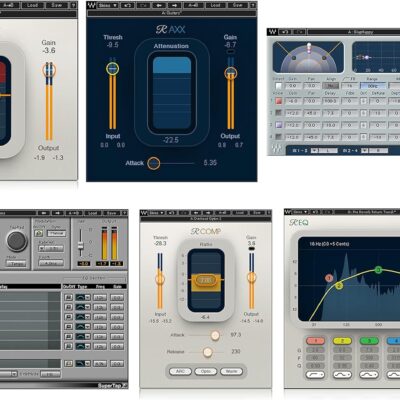The width and height of the screenshot is (400, 400).
Task: Open the help question mark in RAXX
Action: 252,5
